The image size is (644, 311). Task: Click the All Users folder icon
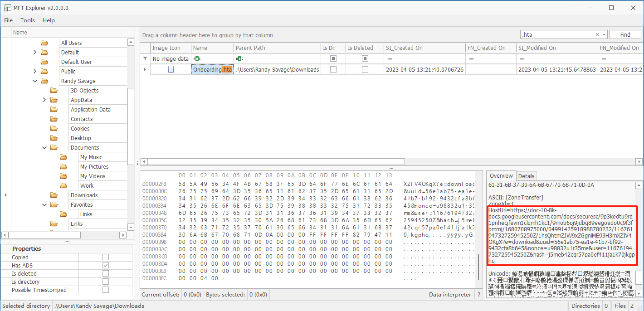point(44,43)
